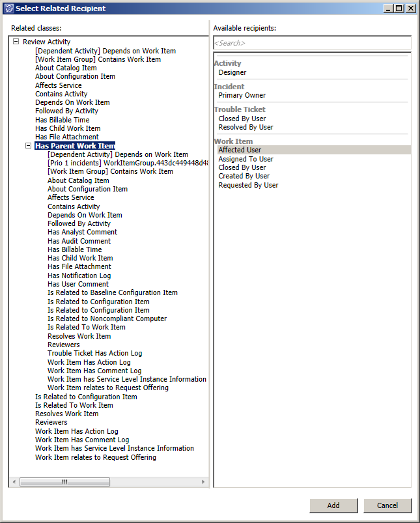Select [Dependent Activity] Depends on Work Item under Review Activity

pos(105,51)
